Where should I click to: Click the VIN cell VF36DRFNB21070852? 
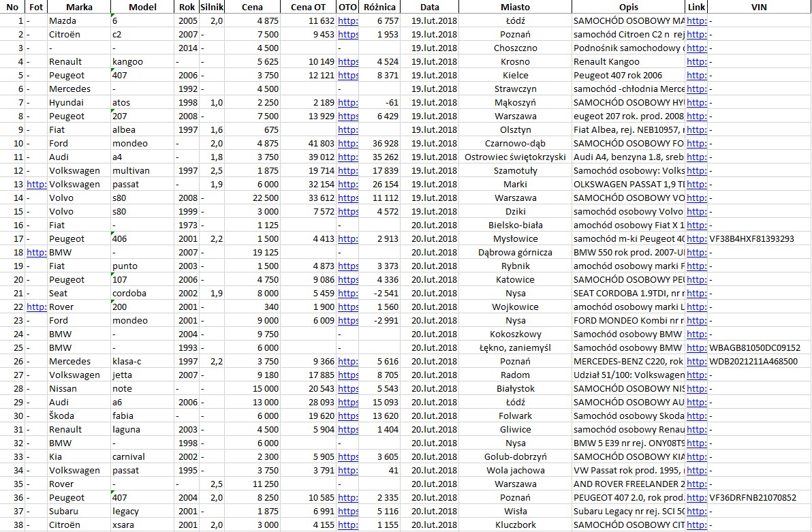(x=759, y=497)
